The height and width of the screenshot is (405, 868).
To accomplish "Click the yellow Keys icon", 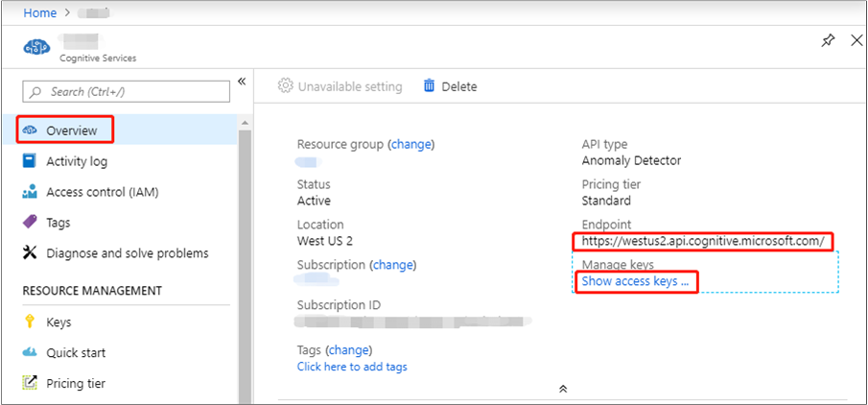I will (x=30, y=322).
